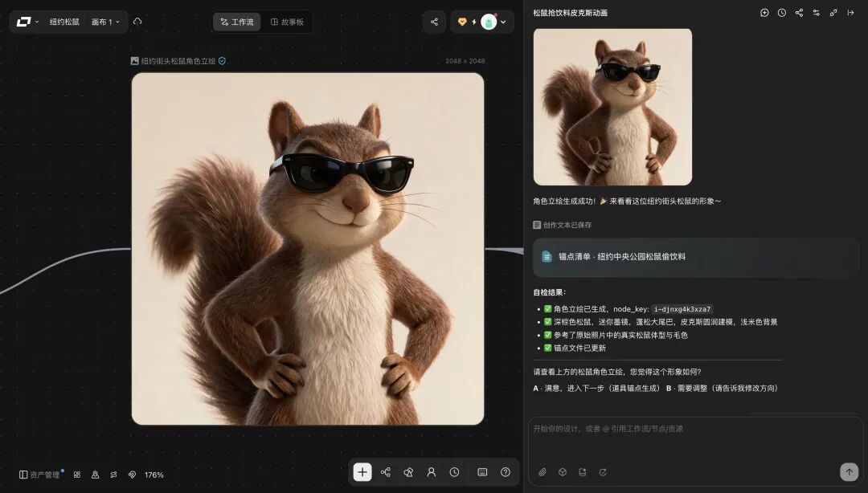Click the link/connector icon in chat header
This screenshot has width=868, height=493.
pyautogui.click(x=833, y=13)
